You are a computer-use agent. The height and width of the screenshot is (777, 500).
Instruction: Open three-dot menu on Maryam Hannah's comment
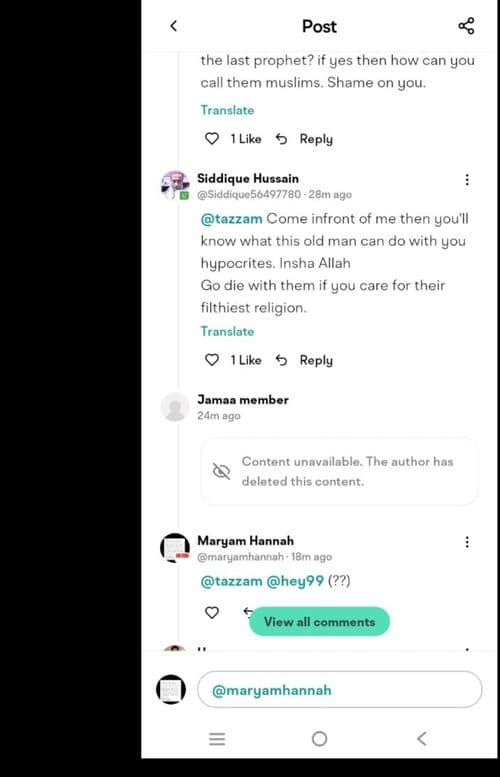click(467, 542)
